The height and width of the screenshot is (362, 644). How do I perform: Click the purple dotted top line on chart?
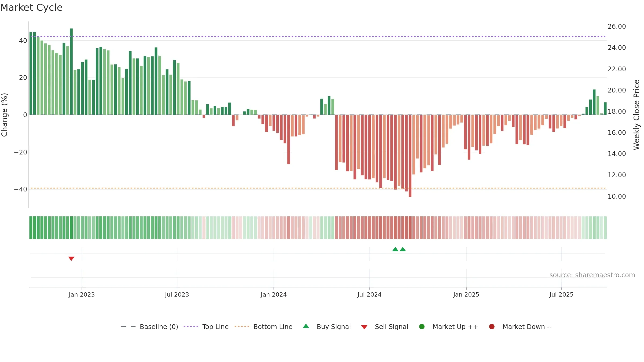[318, 36]
